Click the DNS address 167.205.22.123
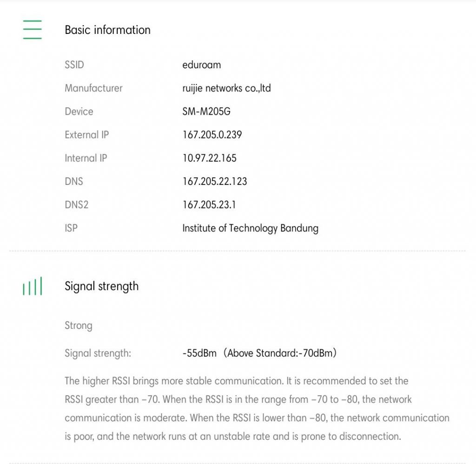Viewport: 476px width, 464px height. pyautogui.click(x=214, y=181)
